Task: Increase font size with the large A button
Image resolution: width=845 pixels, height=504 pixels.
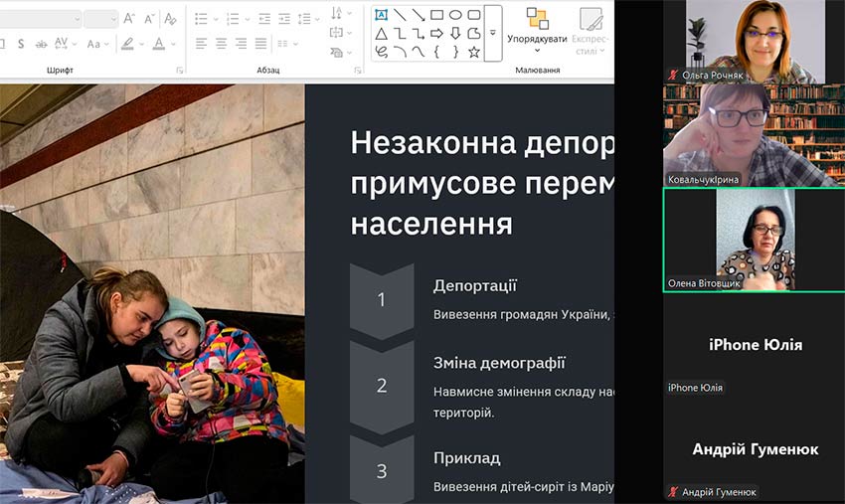Action: pos(129,19)
